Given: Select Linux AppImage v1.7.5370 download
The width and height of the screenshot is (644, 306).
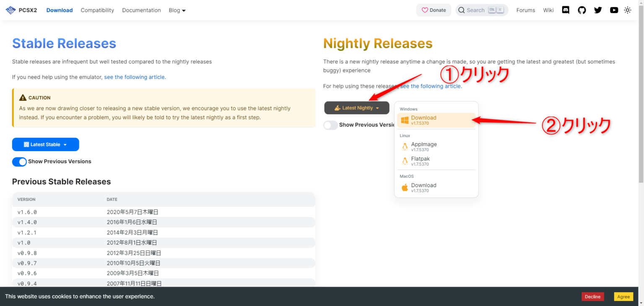Looking at the screenshot, I should [x=423, y=146].
